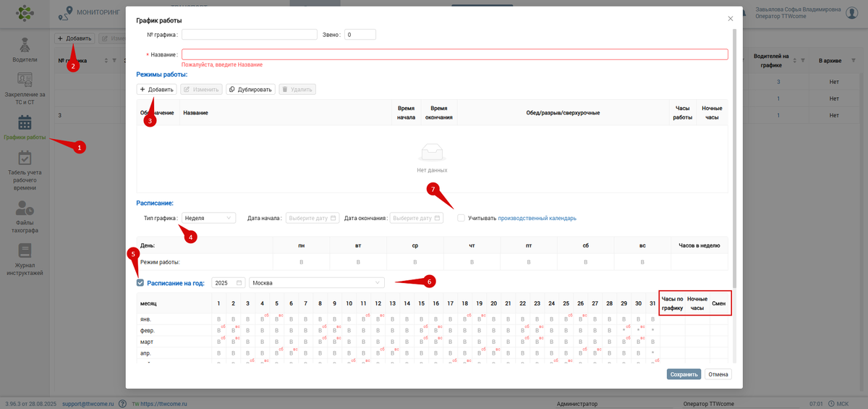868x409 pixels.
Task: Focus the Дата окончания date field
Action: point(417,218)
